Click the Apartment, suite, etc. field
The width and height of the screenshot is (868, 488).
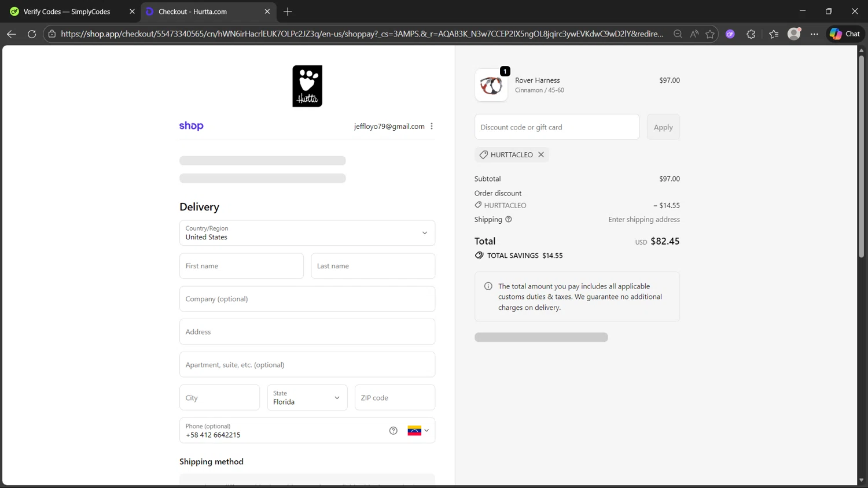pyautogui.click(x=307, y=365)
